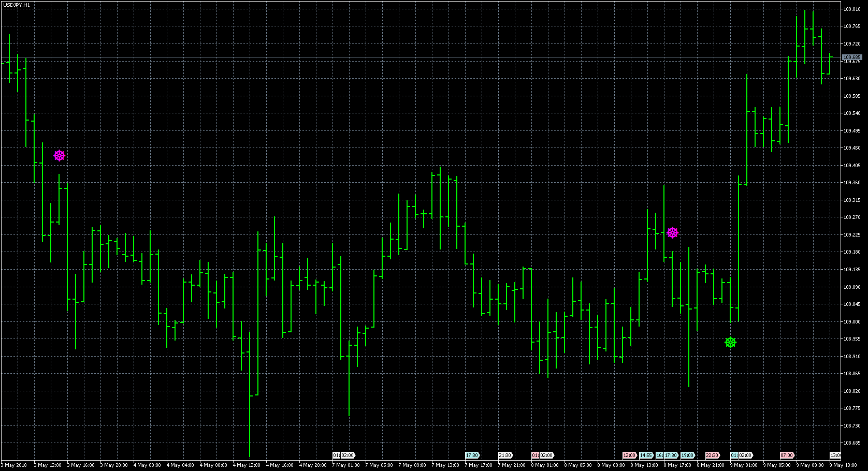868x471 pixels.
Task: Click the light-blue 01: marker on 9 May
Action: 734,455
